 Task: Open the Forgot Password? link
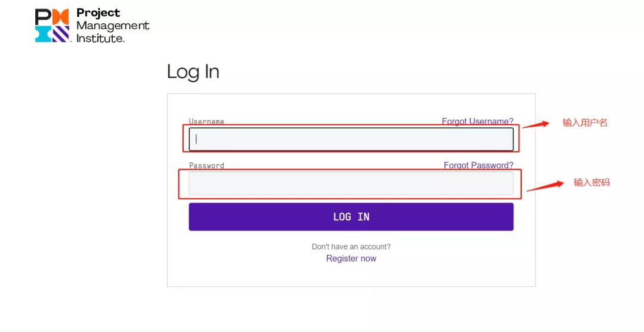point(478,165)
